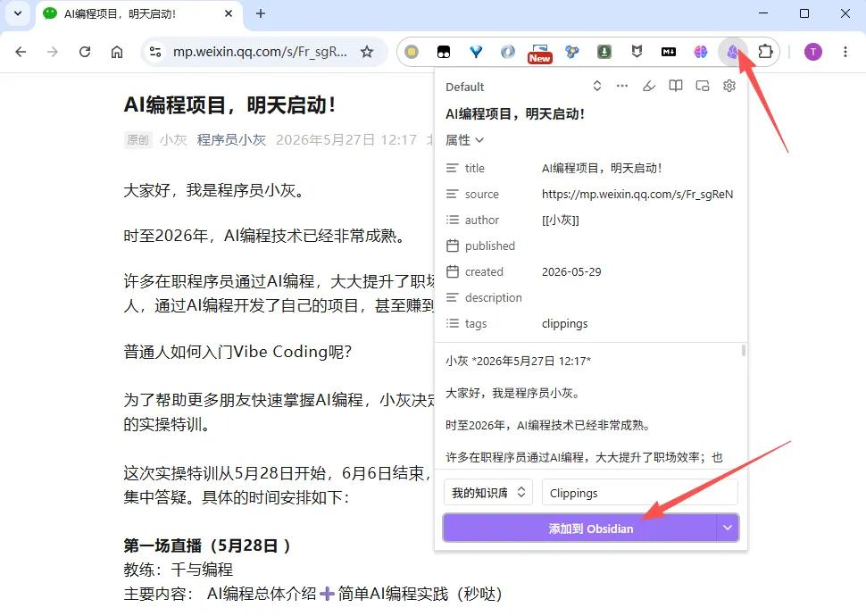Open a new browser tab
Screen dimensions: 866x616
point(261,13)
